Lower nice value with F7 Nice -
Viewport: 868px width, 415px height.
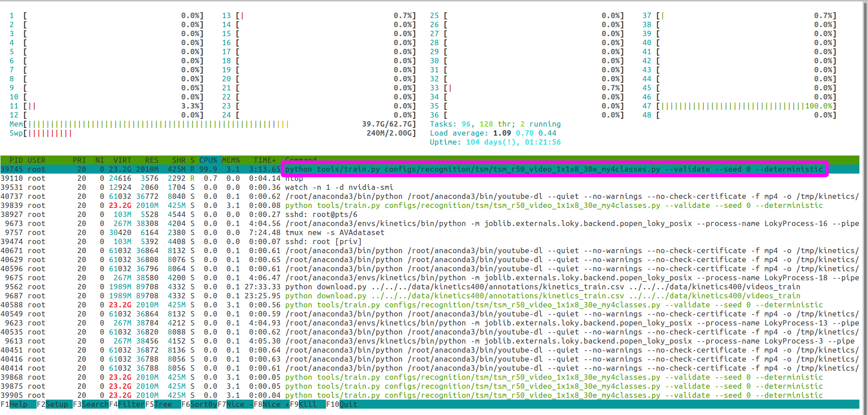pyautogui.click(x=236, y=404)
